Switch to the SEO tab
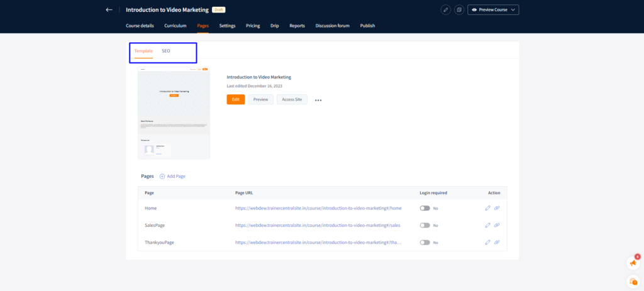The width and height of the screenshot is (644, 291). pyautogui.click(x=166, y=50)
